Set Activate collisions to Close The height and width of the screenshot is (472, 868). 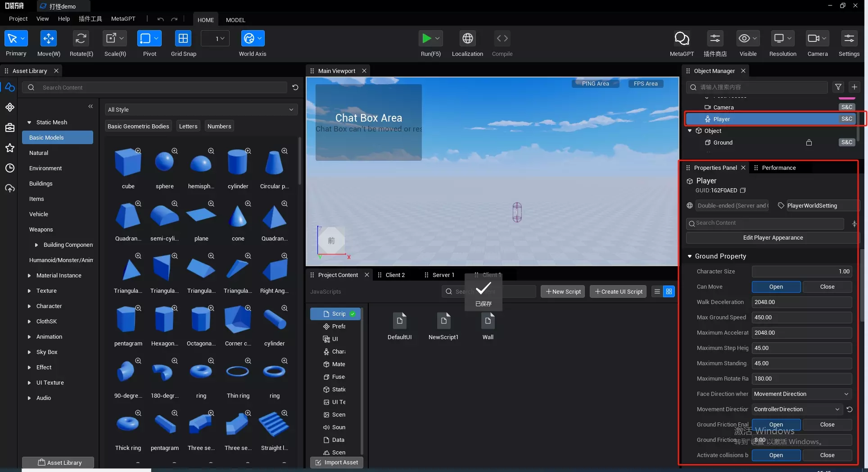pos(827,455)
